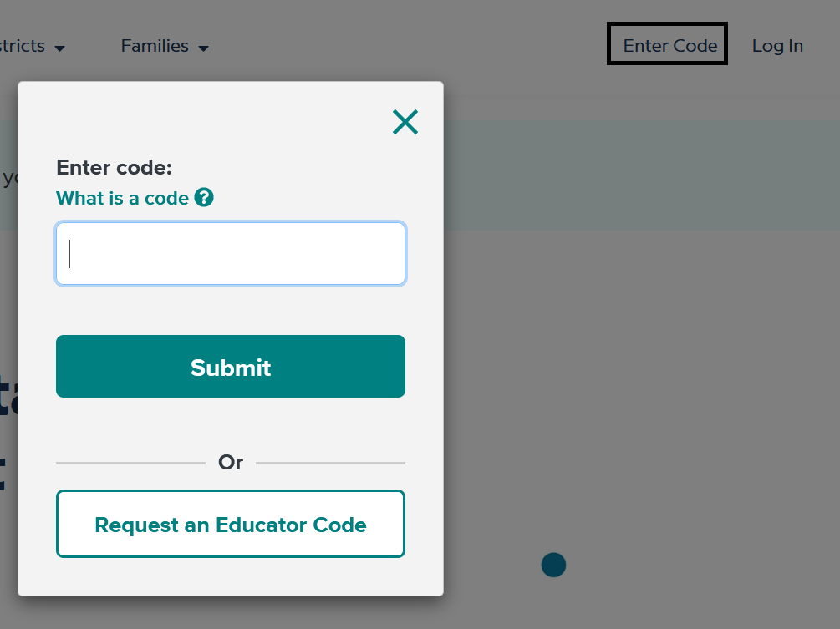Dismiss the dialog with the X icon
Image resolution: width=840 pixels, height=629 pixels.
click(x=405, y=121)
